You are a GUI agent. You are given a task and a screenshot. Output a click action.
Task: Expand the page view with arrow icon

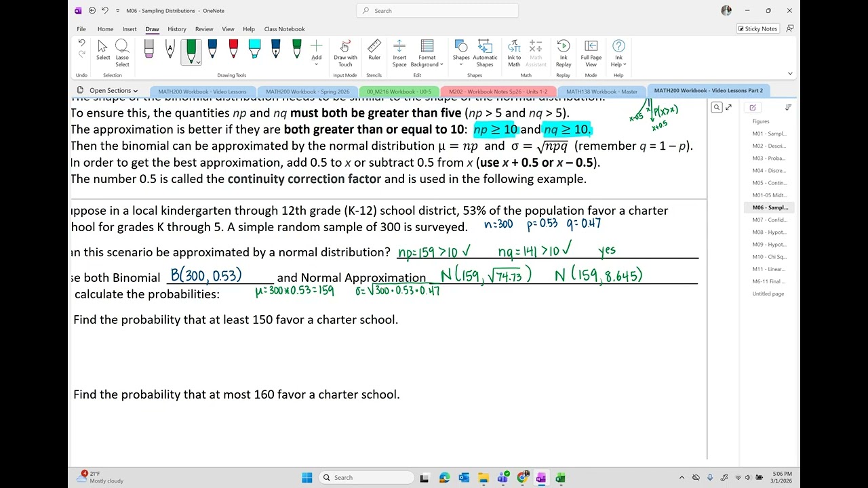tap(728, 107)
